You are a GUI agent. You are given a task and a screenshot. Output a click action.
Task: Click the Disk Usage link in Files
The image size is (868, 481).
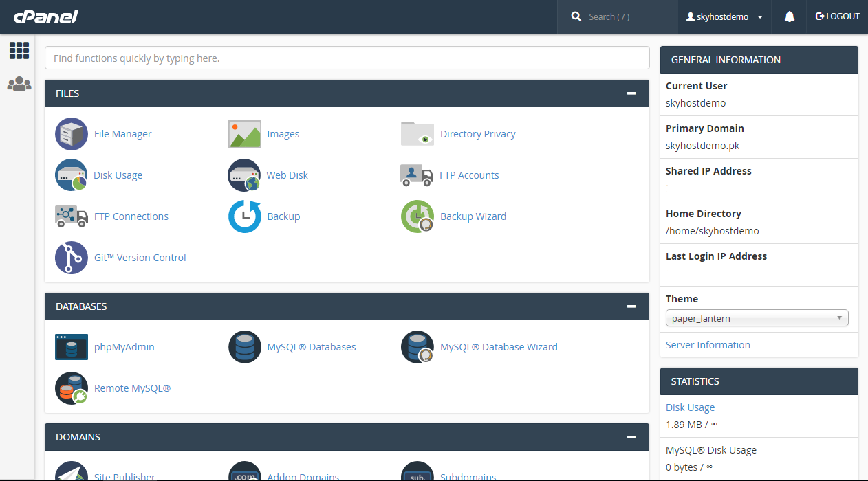pyautogui.click(x=118, y=175)
